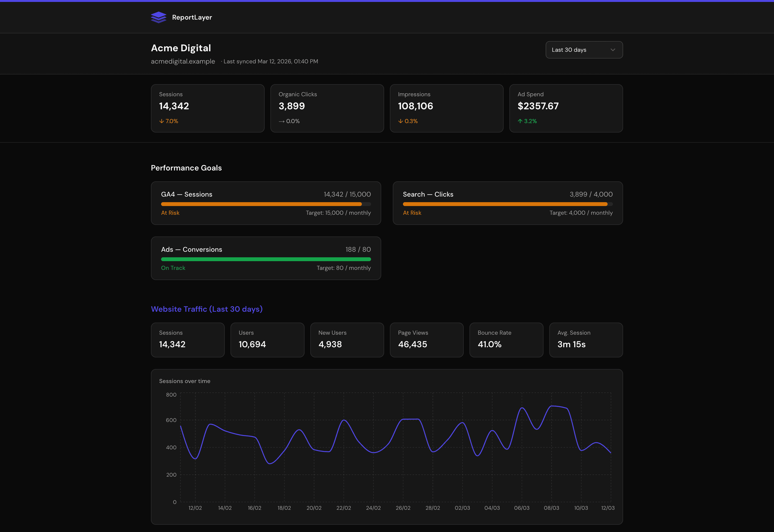Image resolution: width=774 pixels, height=532 pixels.
Task: Click the Last synced timestamp text
Action: click(271, 61)
